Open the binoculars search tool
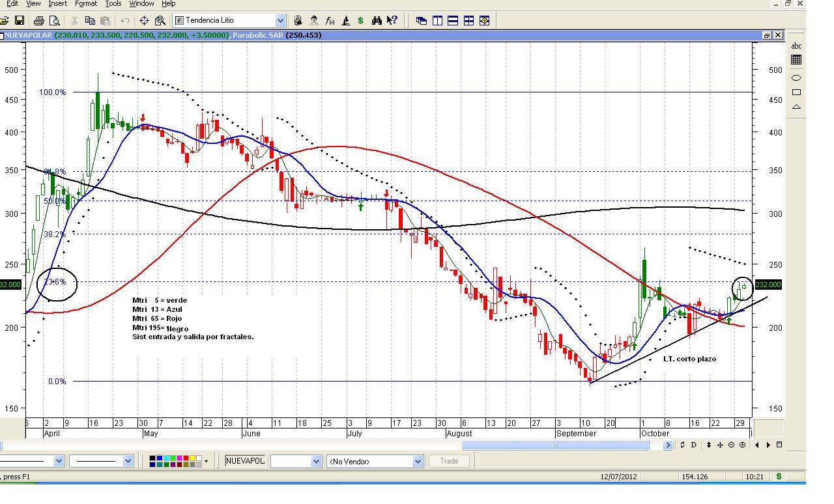Viewport: 834px width, 504px height. pyautogui.click(x=377, y=21)
